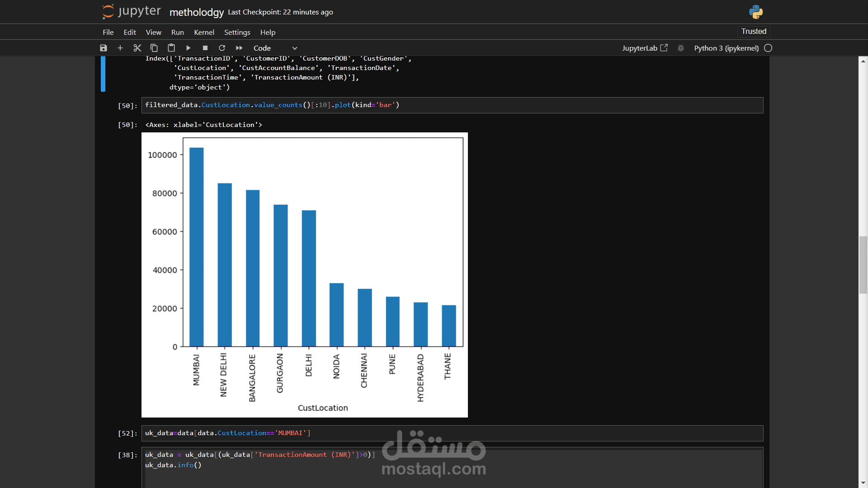The height and width of the screenshot is (488, 868).
Task: Cut the selected cell with the scissors icon
Action: tap(137, 48)
